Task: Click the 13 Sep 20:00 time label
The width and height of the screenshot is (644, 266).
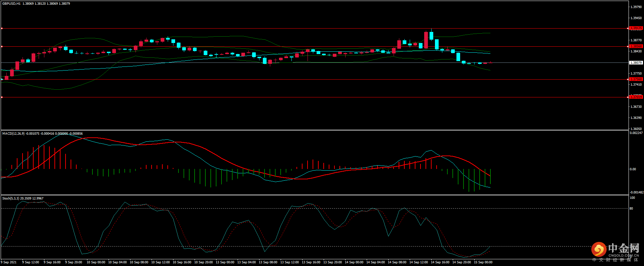Action: coord(332,262)
